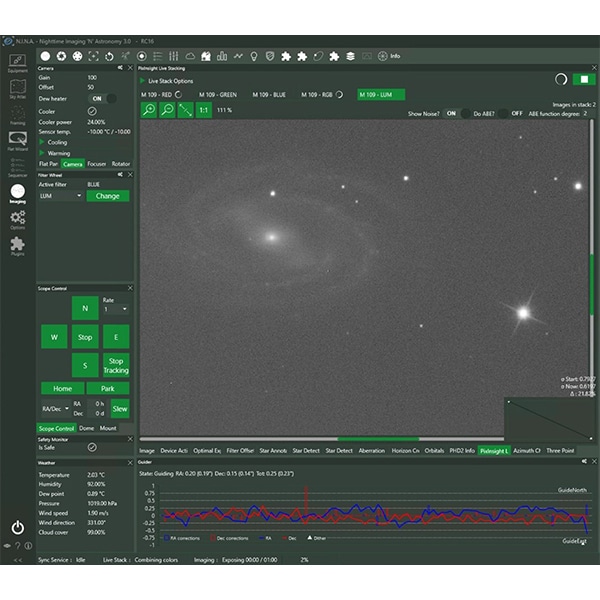Click the bar chart statistics toolbar icon
This screenshot has width=600, height=600.
click(222, 57)
